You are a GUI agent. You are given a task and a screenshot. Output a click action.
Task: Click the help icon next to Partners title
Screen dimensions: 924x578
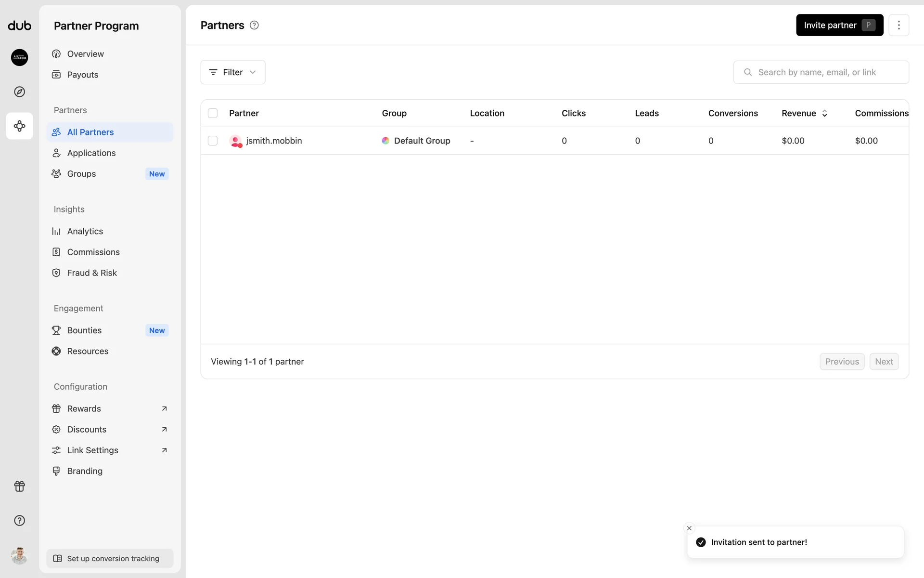point(254,26)
